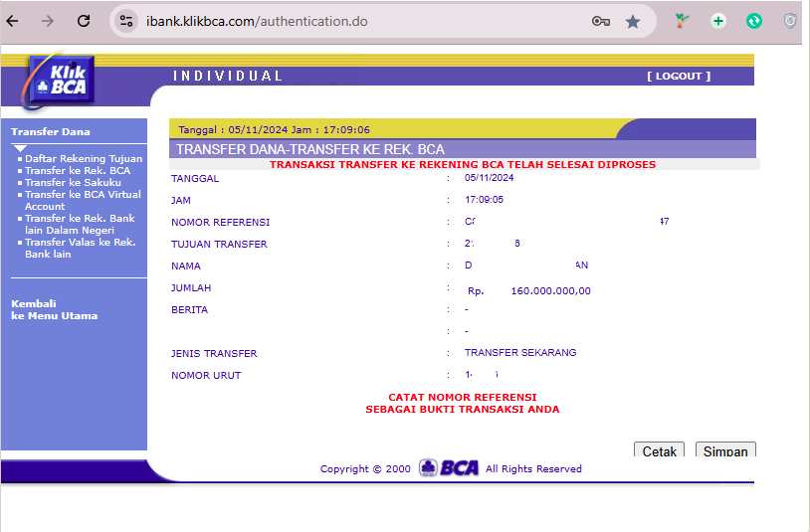Open Transfer ke Rek. BCA
Viewport: 810px width, 532px height.
pos(78,170)
